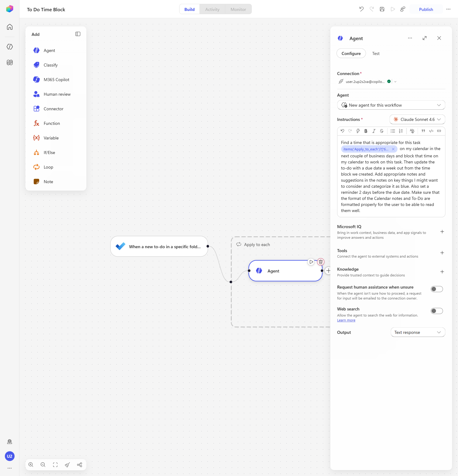Zoom out on the canvas
The width and height of the screenshot is (458, 476).
43,464
